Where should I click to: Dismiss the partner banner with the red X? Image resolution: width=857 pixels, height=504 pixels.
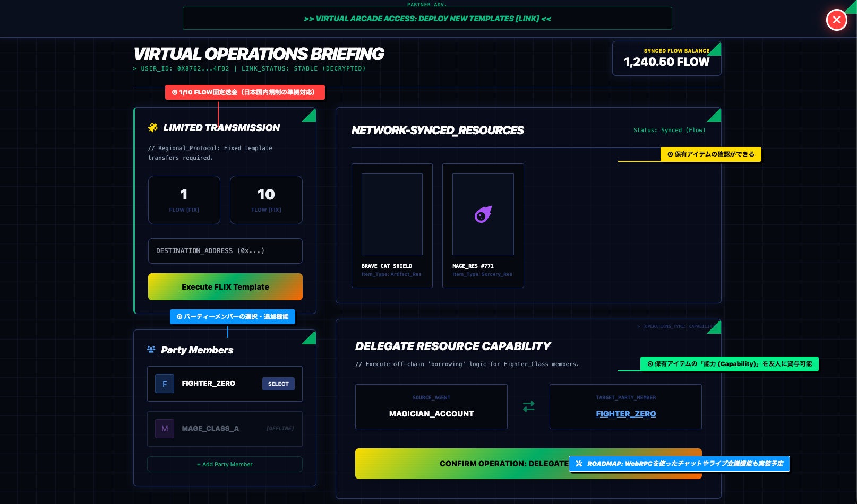[836, 20]
